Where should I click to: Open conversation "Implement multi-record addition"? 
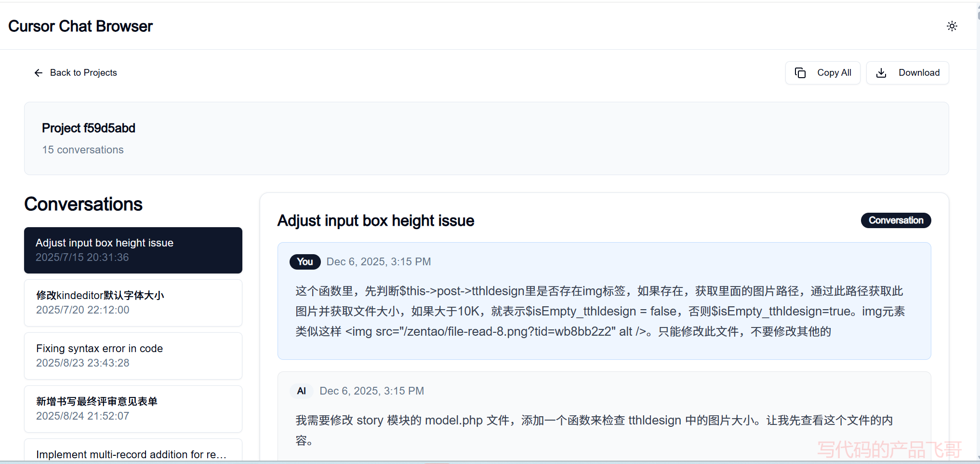[133, 453]
